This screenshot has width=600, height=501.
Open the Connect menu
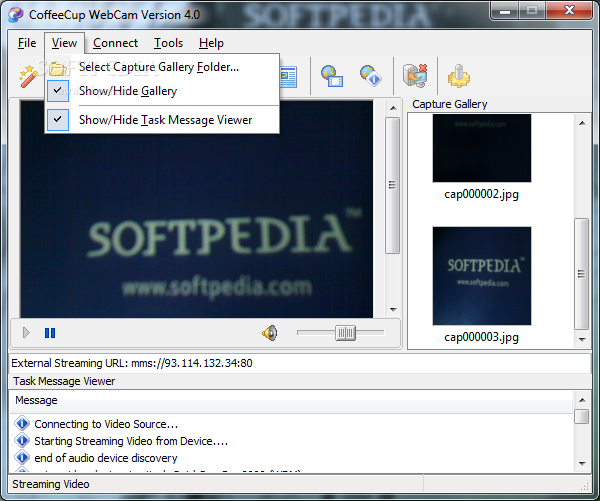pyautogui.click(x=115, y=43)
